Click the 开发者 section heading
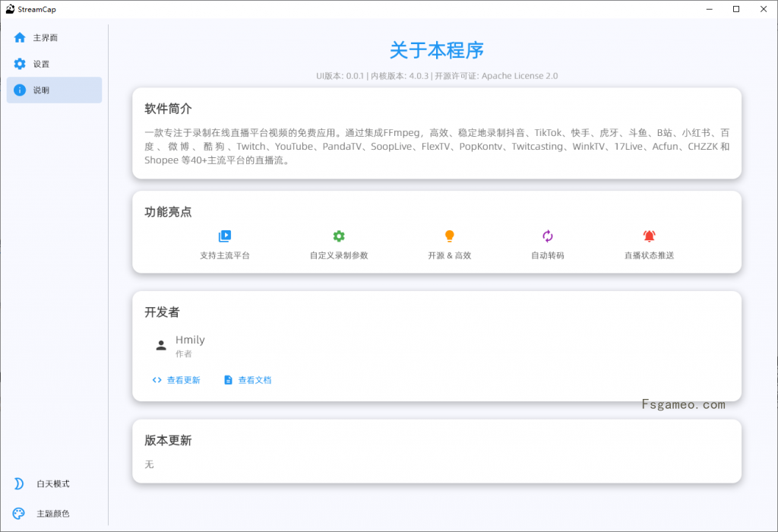 (x=163, y=312)
